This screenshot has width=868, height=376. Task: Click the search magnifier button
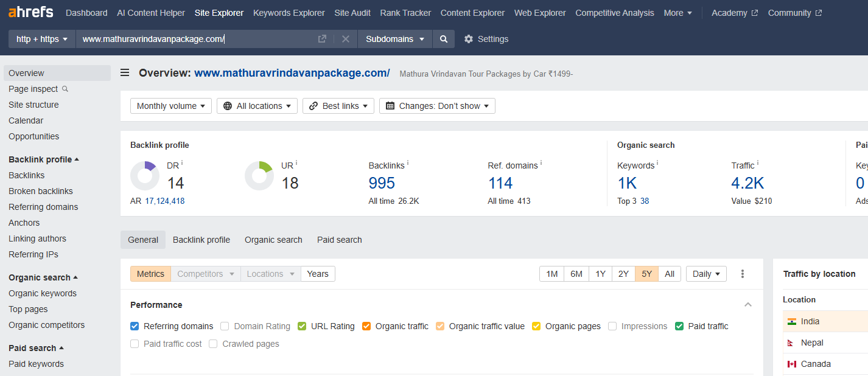point(444,39)
